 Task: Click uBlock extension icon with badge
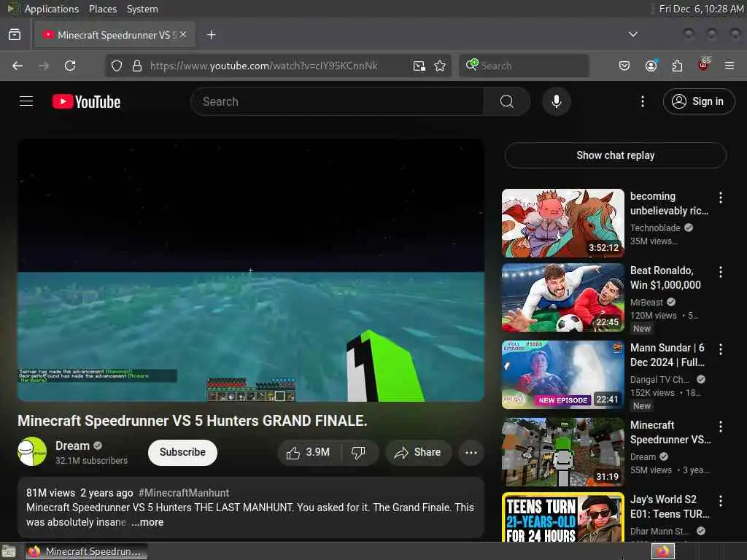(x=704, y=65)
